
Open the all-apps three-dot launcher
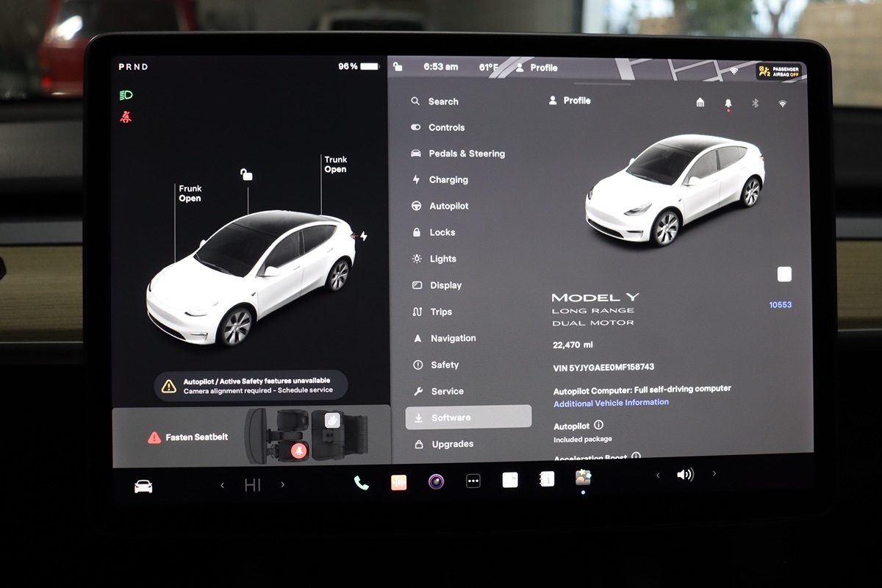pos(473,481)
